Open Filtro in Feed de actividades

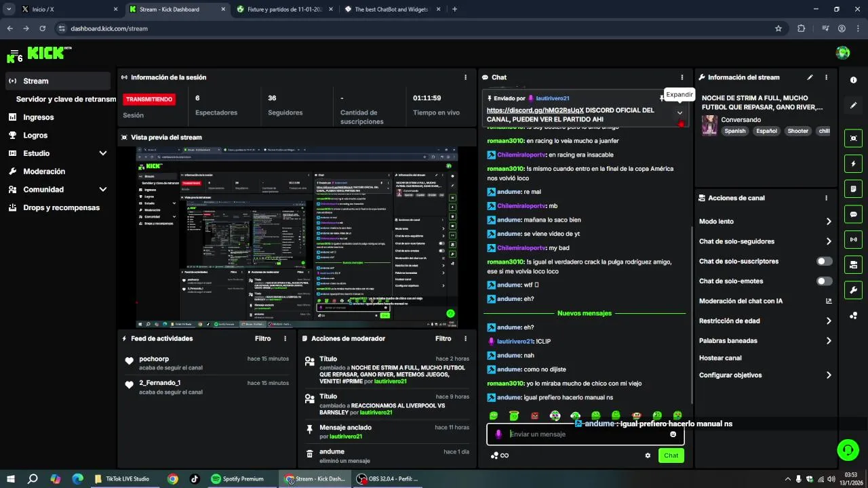coord(262,338)
